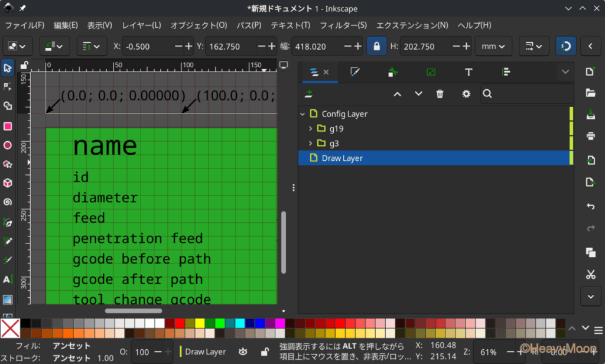Toggle Draw Layer visibility eye in status bar
Viewport: 605px width, 364px height.
click(x=242, y=352)
